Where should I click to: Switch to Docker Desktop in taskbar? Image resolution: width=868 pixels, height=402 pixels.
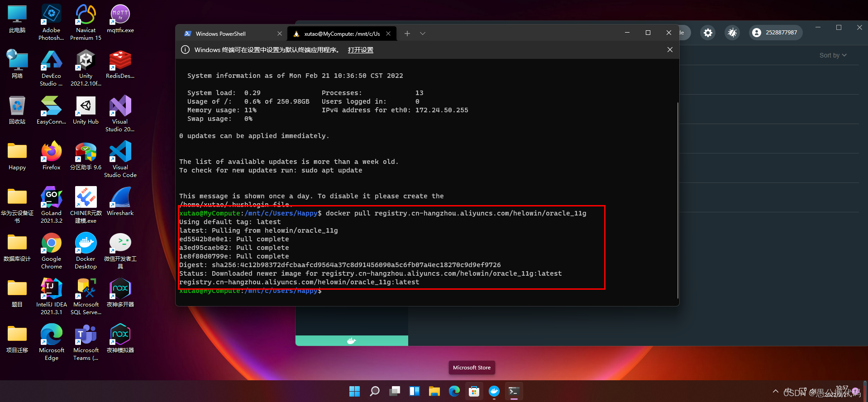494,391
